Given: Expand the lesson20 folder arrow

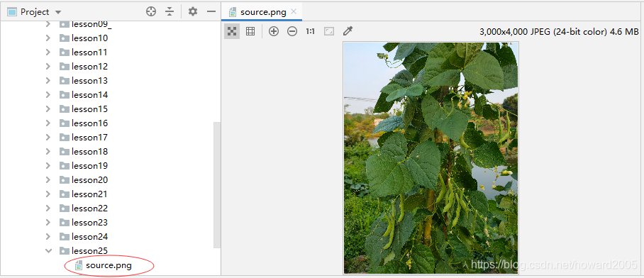Looking at the screenshot, I should click(x=48, y=180).
